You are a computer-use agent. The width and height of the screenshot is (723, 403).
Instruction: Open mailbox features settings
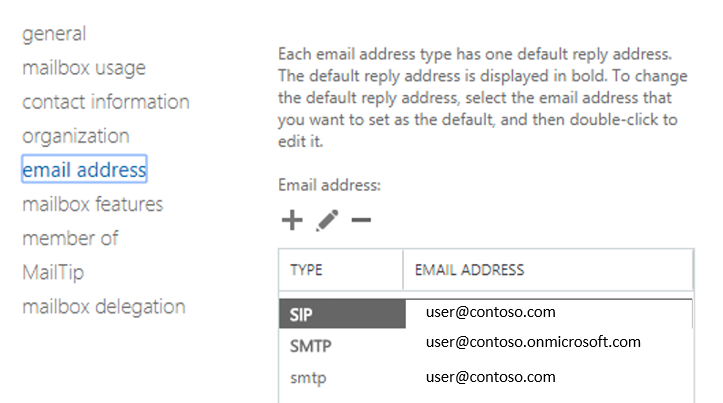pos(93,204)
